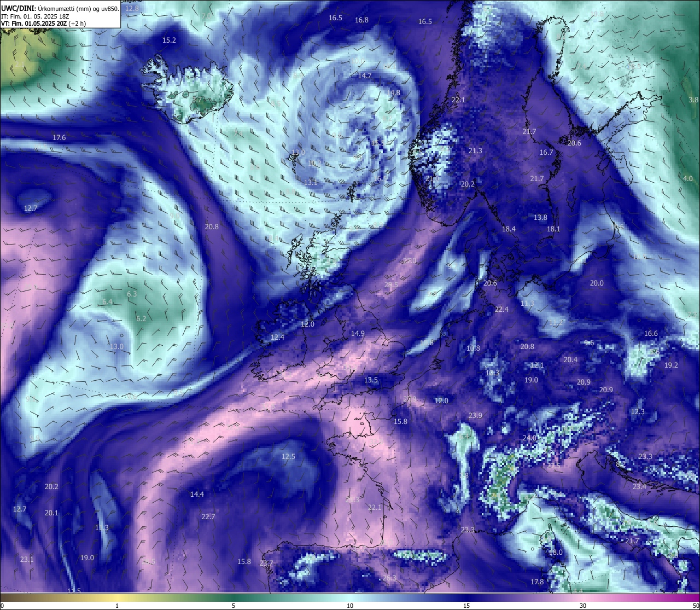Click the 23.7 value near Spain

pos(266,563)
